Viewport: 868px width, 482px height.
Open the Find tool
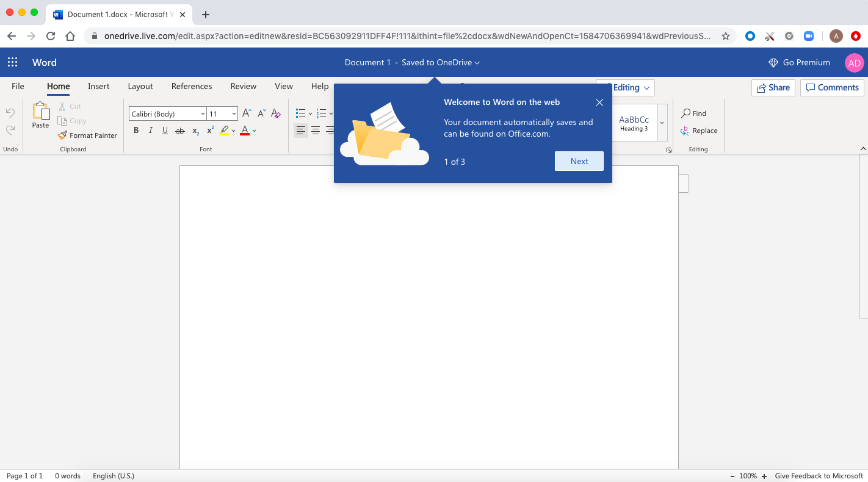[694, 113]
